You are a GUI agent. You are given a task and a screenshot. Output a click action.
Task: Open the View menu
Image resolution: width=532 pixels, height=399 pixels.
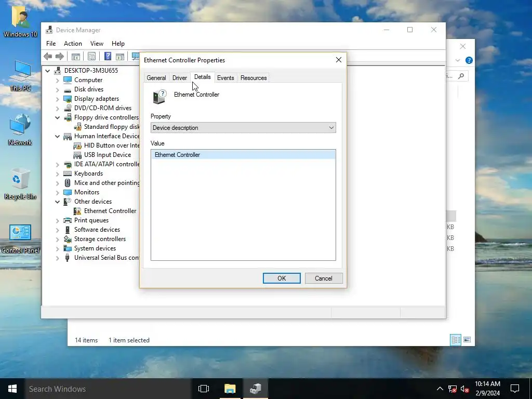(x=97, y=44)
